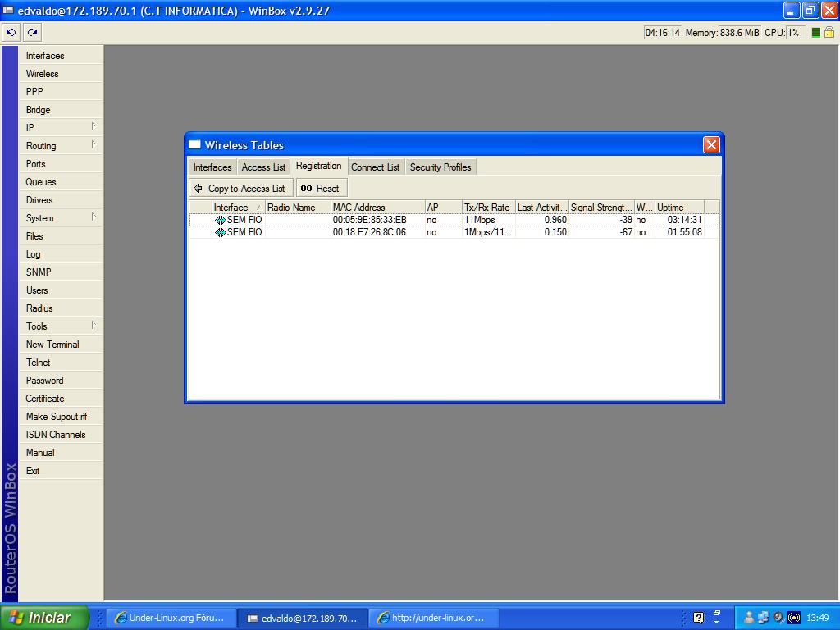Click Exit in the sidebar
Viewport: 840px width, 630px height.
click(x=61, y=470)
